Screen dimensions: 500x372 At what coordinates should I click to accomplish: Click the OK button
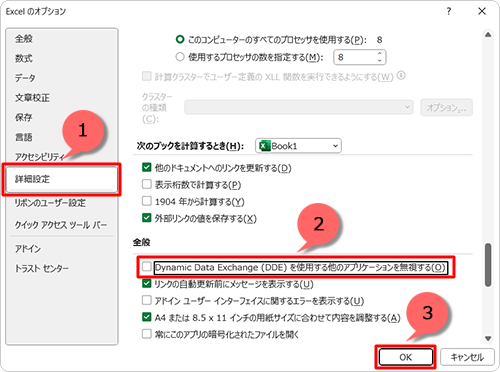click(x=406, y=357)
